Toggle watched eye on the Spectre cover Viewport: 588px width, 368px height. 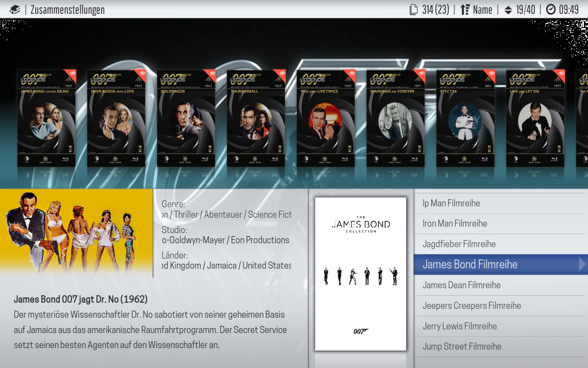pyautogui.click(x=491, y=73)
